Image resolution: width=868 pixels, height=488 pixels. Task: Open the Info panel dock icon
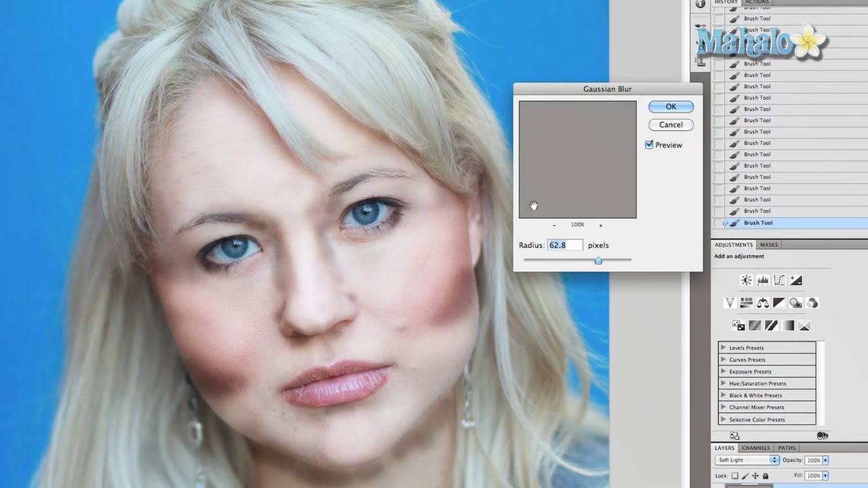coord(700,3)
